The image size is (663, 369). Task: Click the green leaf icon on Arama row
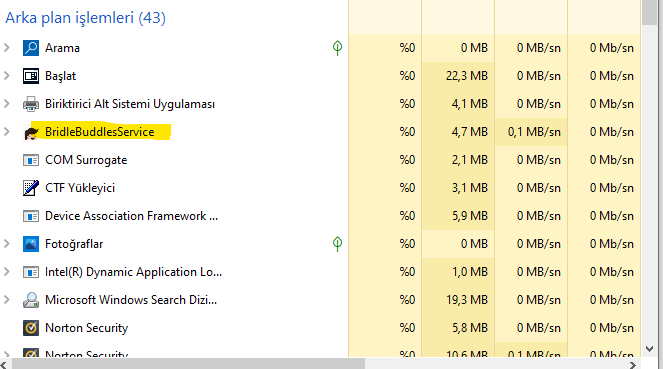(337, 48)
